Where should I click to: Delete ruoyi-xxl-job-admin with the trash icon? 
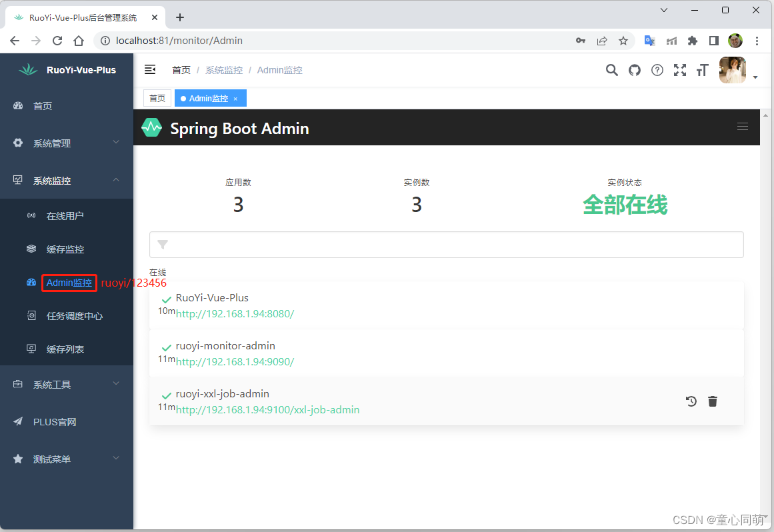pyautogui.click(x=712, y=401)
